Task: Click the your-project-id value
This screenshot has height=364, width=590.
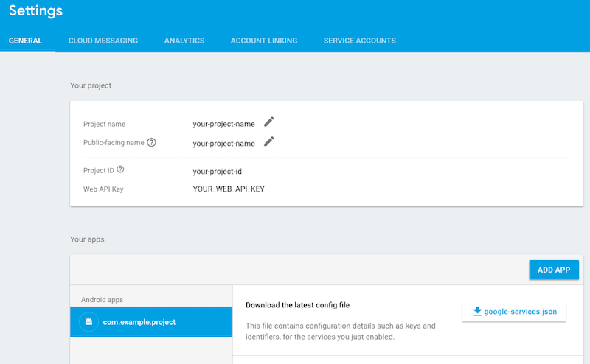Action: tap(218, 171)
